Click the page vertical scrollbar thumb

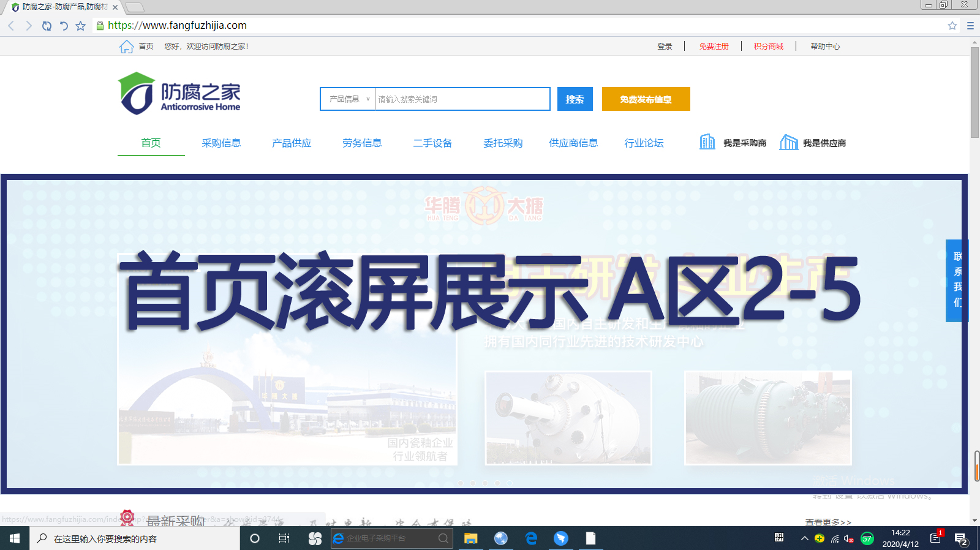tap(974, 92)
